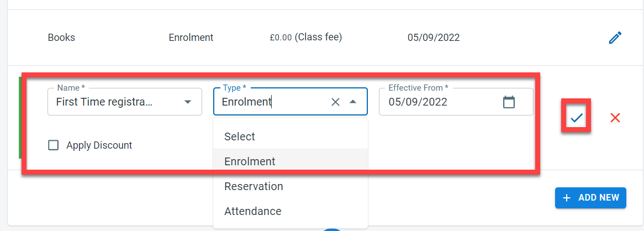This screenshot has width=644, height=231.
Task: Choose the Select option in the list
Action: click(x=240, y=136)
